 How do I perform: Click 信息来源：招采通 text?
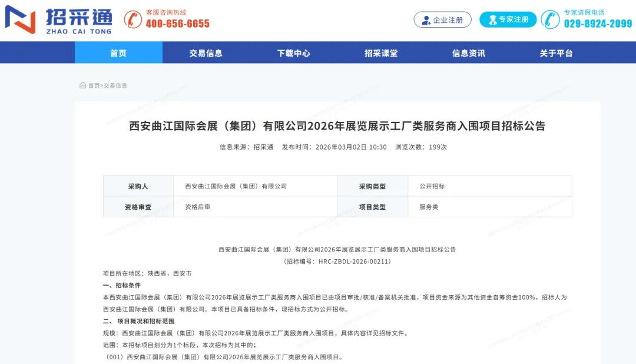(x=247, y=147)
